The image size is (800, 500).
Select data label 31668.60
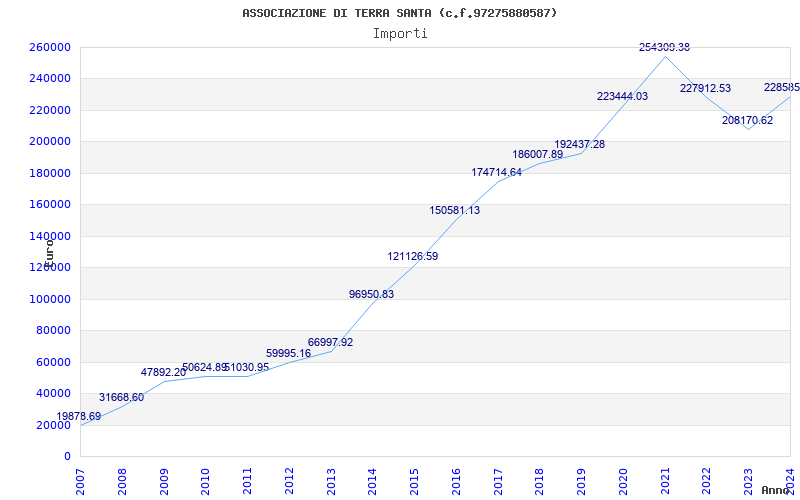(121, 397)
